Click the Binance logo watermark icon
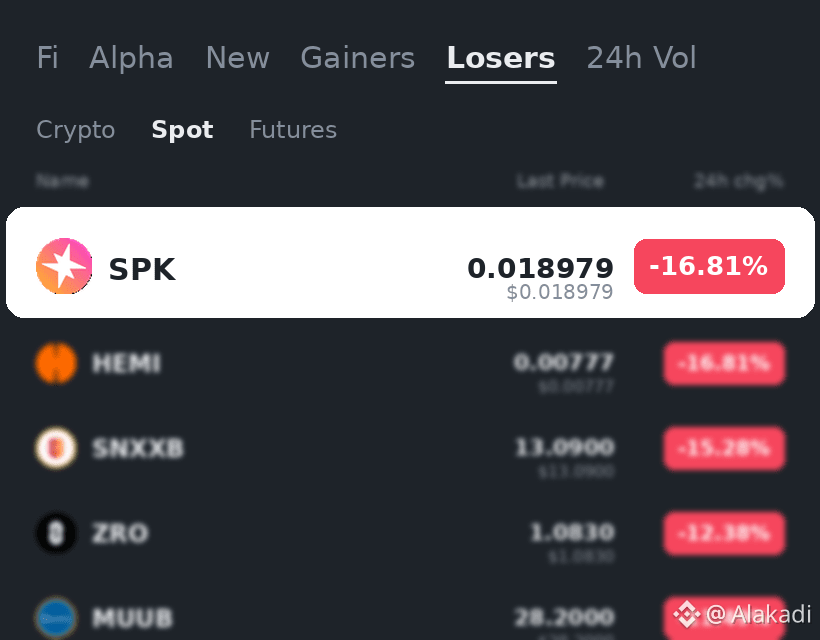 click(x=687, y=614)
